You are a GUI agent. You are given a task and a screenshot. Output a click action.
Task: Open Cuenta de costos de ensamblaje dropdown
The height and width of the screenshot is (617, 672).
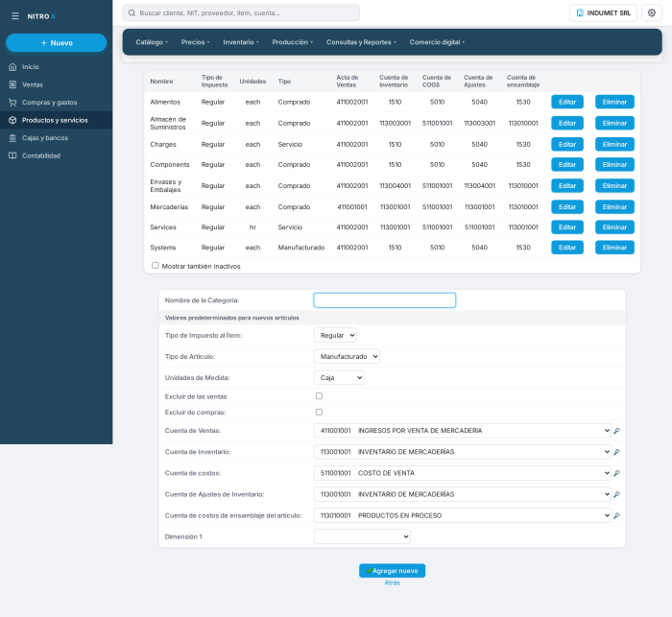click(463, 515)
